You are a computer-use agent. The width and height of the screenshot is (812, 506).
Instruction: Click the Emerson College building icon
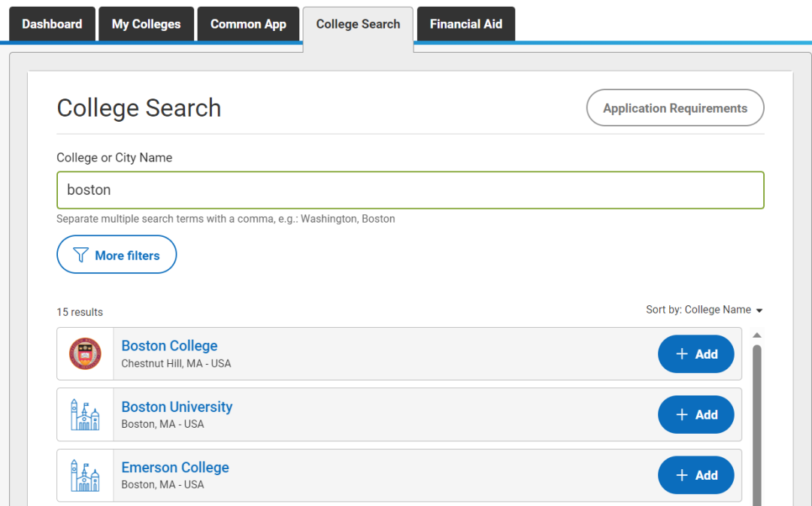click(85, 475)
